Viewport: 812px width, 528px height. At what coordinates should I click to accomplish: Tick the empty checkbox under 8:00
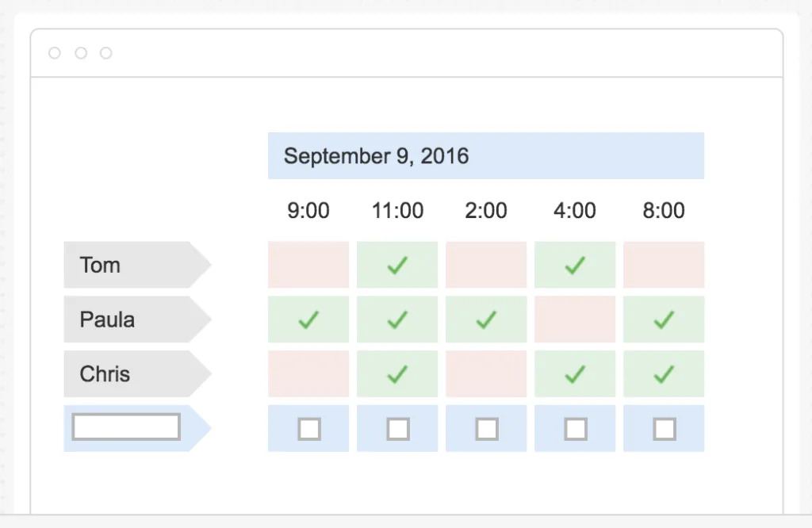pos(665,429)
